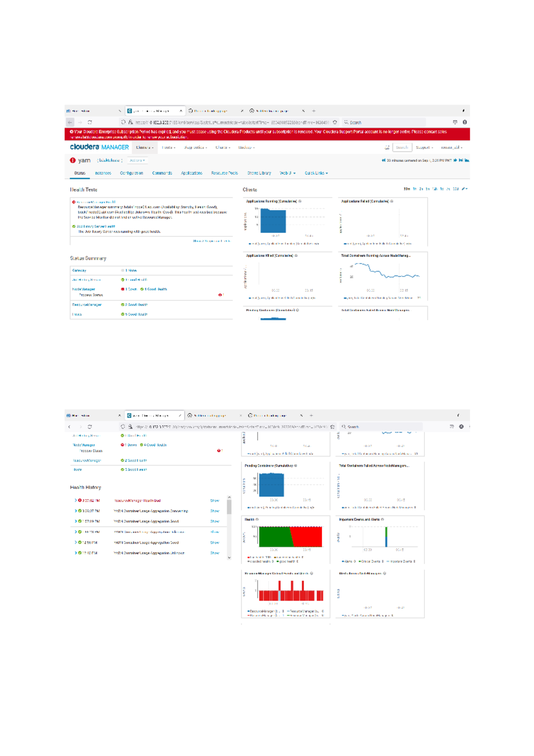The image size is (534, 756).
Task: Open the Resource Pools tab
Action: tap(224, 173)
